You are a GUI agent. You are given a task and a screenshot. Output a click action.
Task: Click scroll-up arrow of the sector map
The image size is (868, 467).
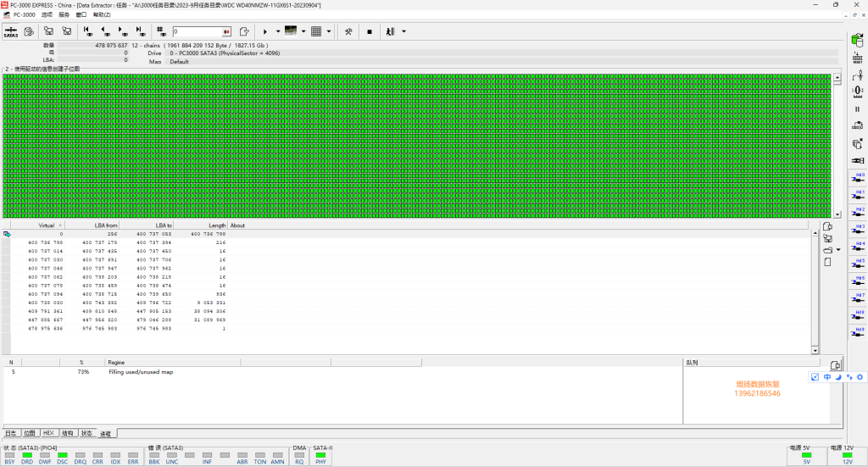[837, 79]
